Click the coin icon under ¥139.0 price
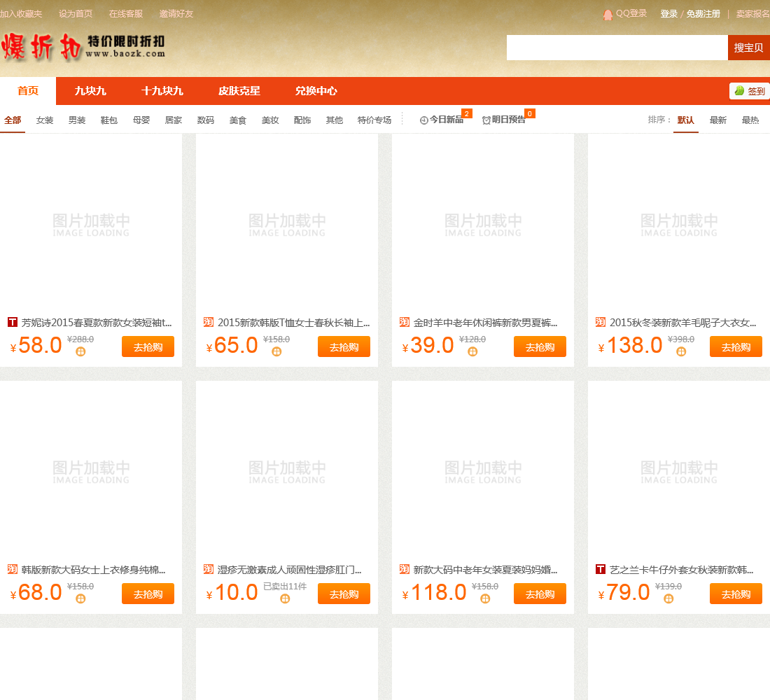Viewport: 770px width, 700px height. pyautogui.click(x=668, y=598)
